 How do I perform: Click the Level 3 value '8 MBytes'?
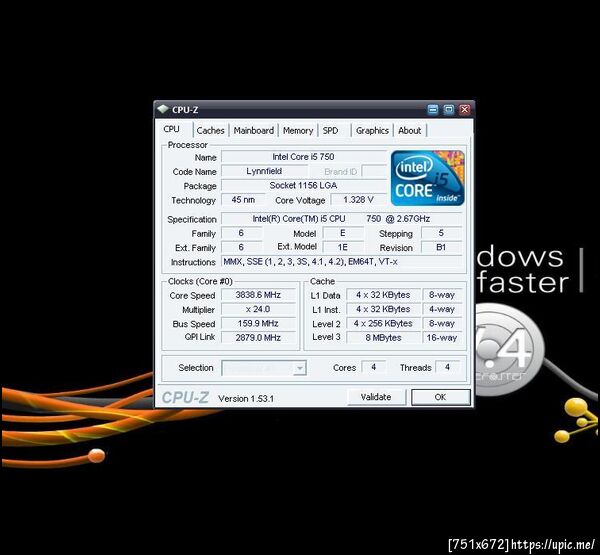(383, 338)
